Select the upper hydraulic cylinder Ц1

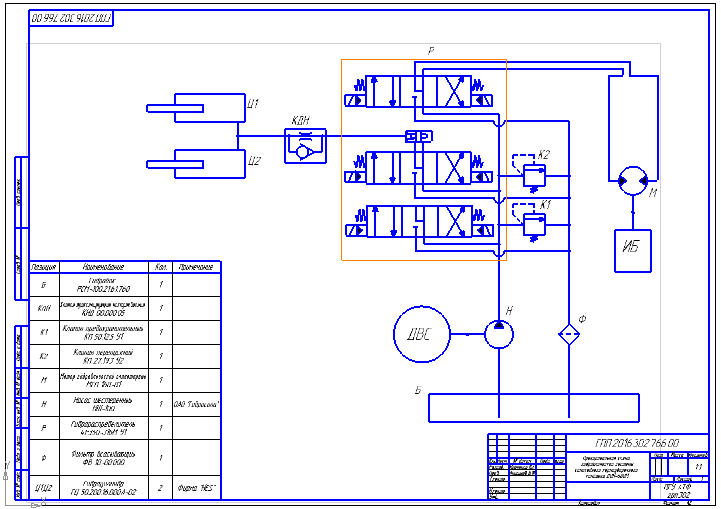[196, 108]
